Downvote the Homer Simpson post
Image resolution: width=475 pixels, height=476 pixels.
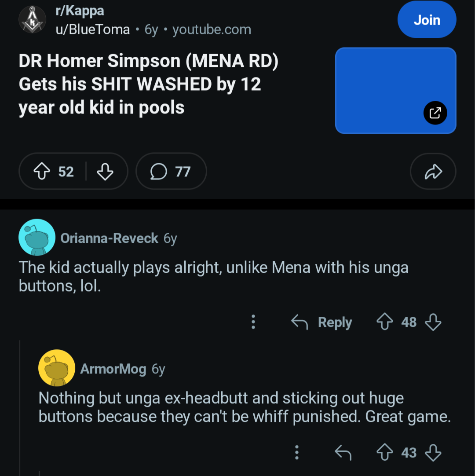pos(105,172)
